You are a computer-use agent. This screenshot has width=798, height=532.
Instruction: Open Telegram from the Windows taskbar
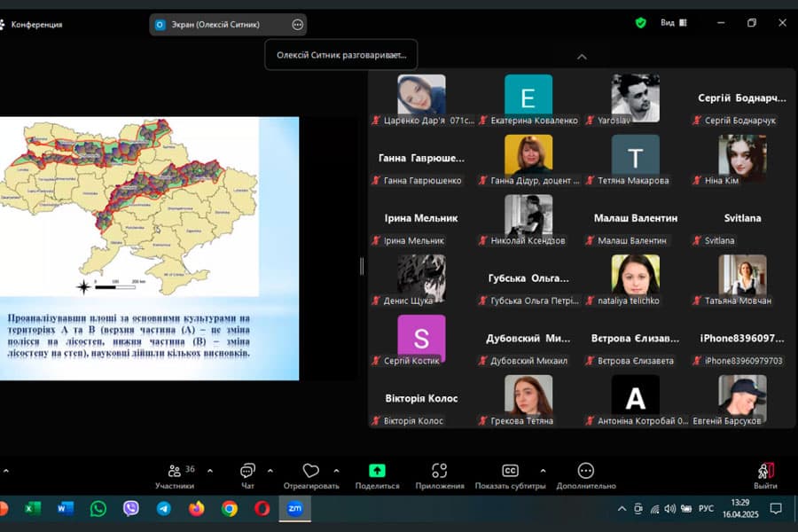click(164, 508)
